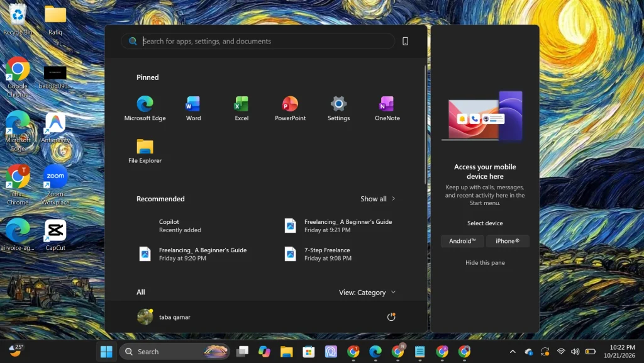Launch OneNote from pinned apps

click(387, 108)
